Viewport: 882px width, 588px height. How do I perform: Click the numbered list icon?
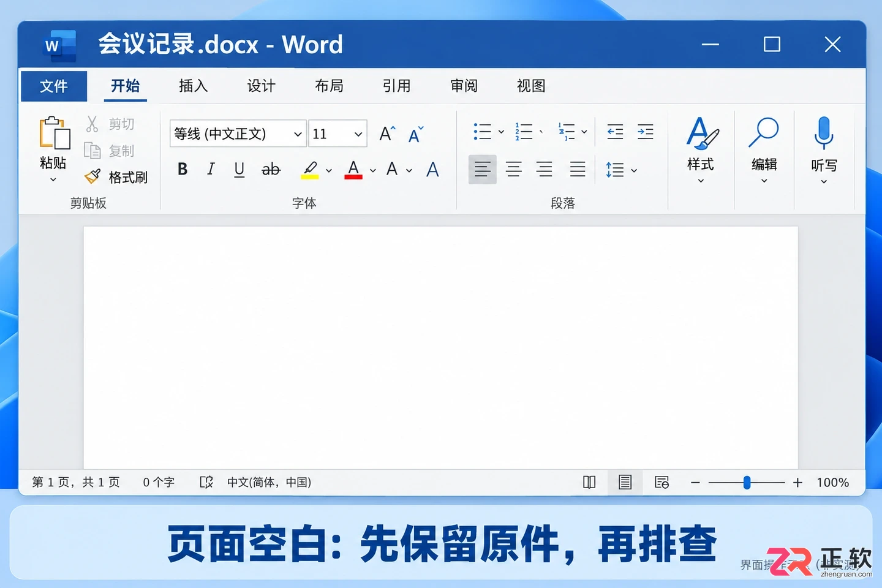[524, 132]
